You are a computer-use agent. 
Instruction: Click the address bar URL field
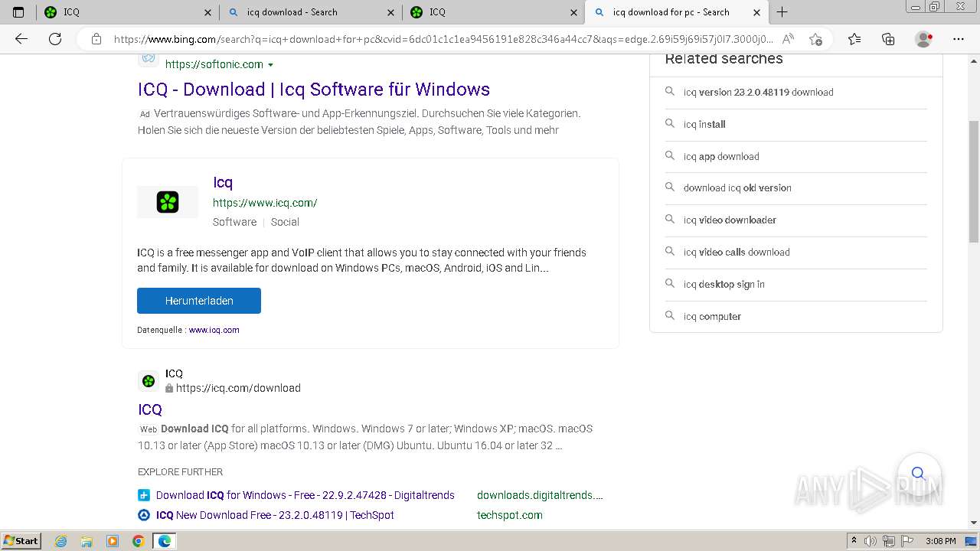tap(443, 39)
